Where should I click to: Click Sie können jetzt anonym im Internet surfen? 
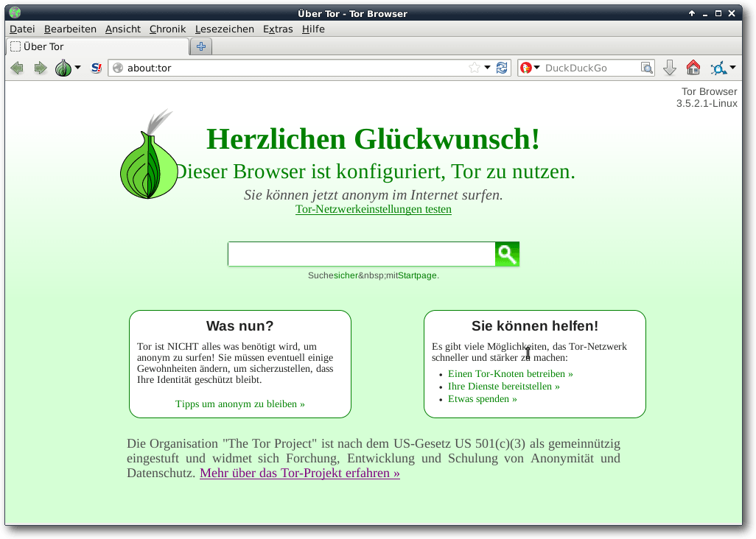pos(373,195)
